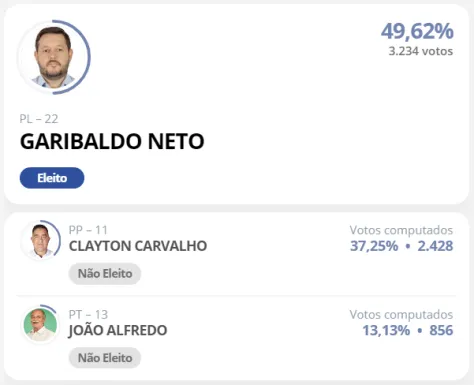
Task: Click Clayton Carvalho's Não Eleito badge
Action: [105, 274]
